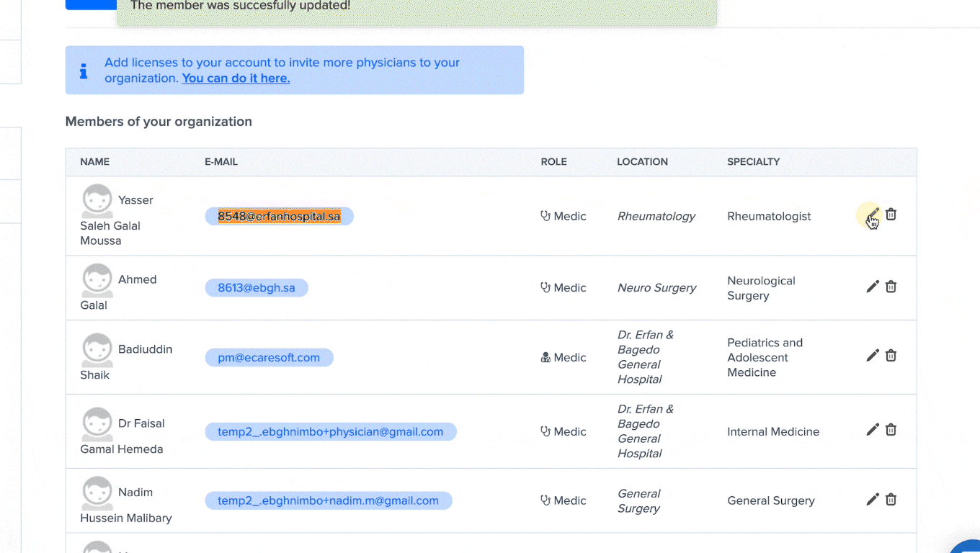Edit member Ahmed Galal
The image size is (980, 553).
pos(873,287)
